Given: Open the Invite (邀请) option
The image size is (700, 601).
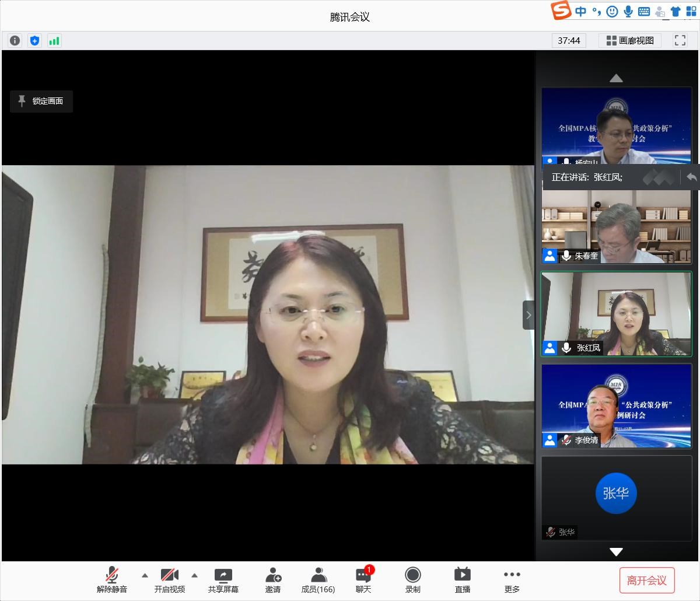Looking at the screenshot, I should [x=273, y=580].
